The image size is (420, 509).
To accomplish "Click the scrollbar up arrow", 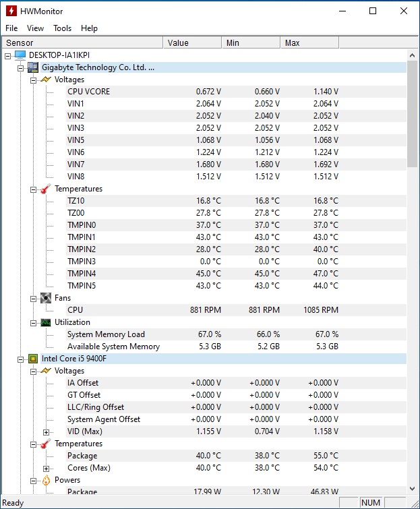I will [412, 55].
